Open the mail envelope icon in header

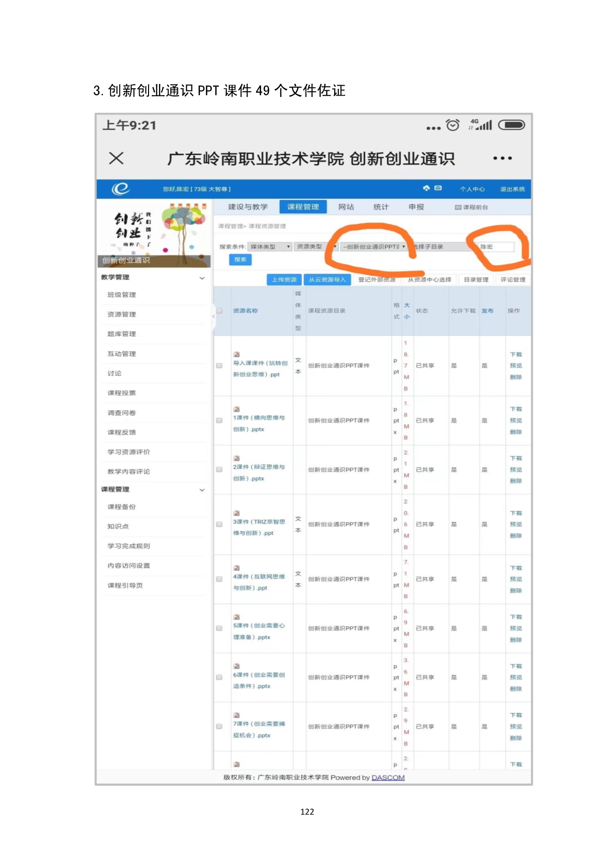438,188
